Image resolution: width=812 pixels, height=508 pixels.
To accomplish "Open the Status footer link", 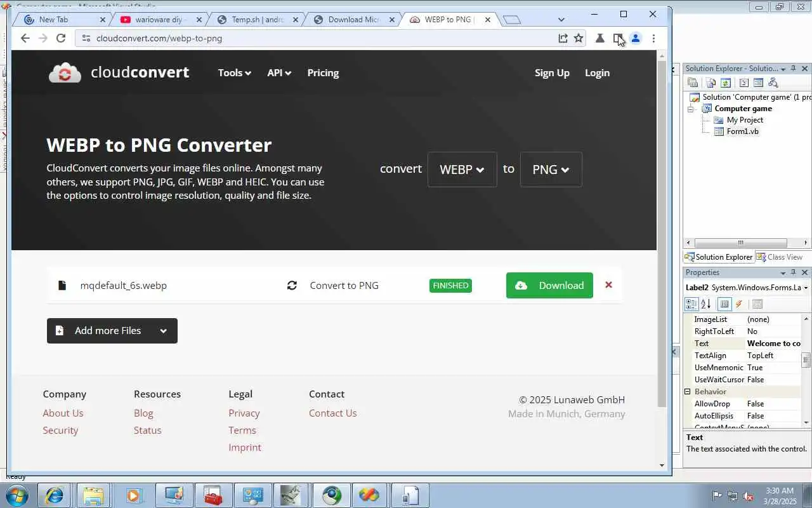I will [147, 430].
